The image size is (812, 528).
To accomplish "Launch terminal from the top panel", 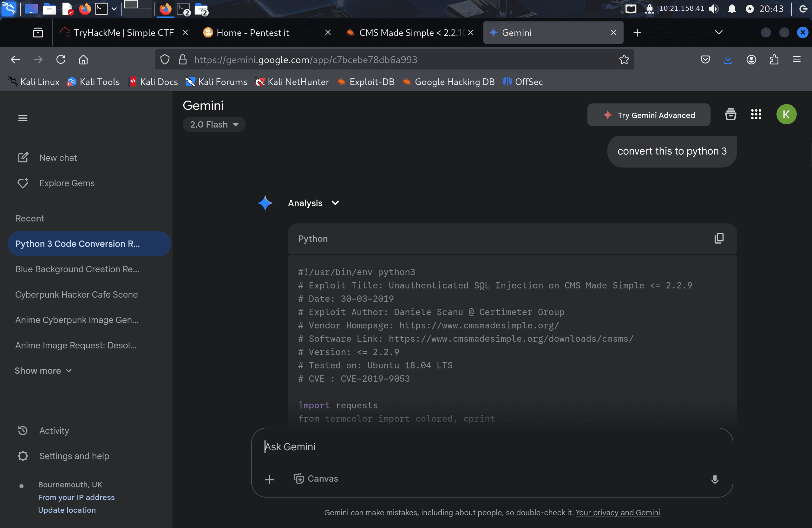I will (x=101, y=9).
